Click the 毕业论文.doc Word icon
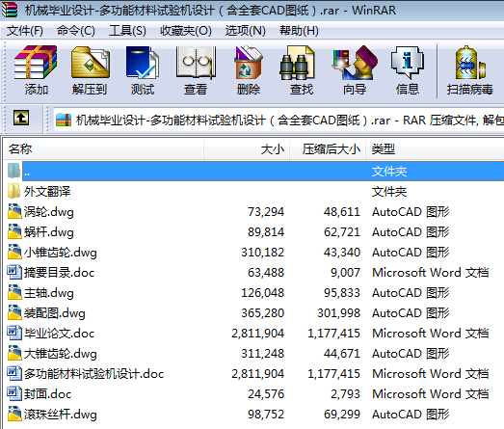This screenshot has height=429, width=504. [x=14, y=333]
